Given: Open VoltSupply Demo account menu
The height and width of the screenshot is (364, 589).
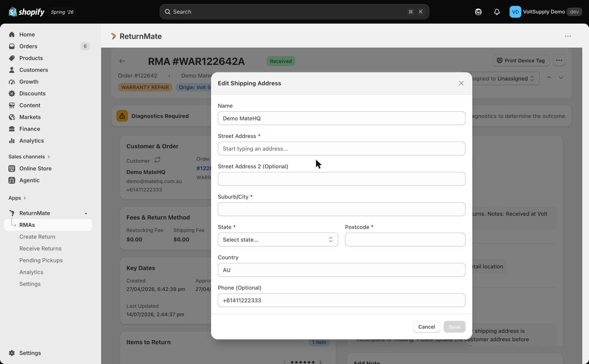Looking at the screenshot, I should coord(546,12).
